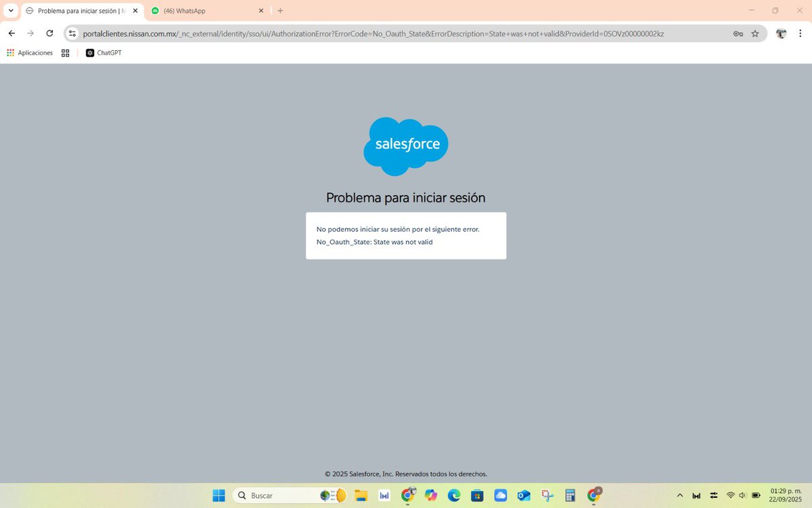Select the No podemos iniciar su sesión text
This screenshot has width=812, height=508.
pos(398,229)
